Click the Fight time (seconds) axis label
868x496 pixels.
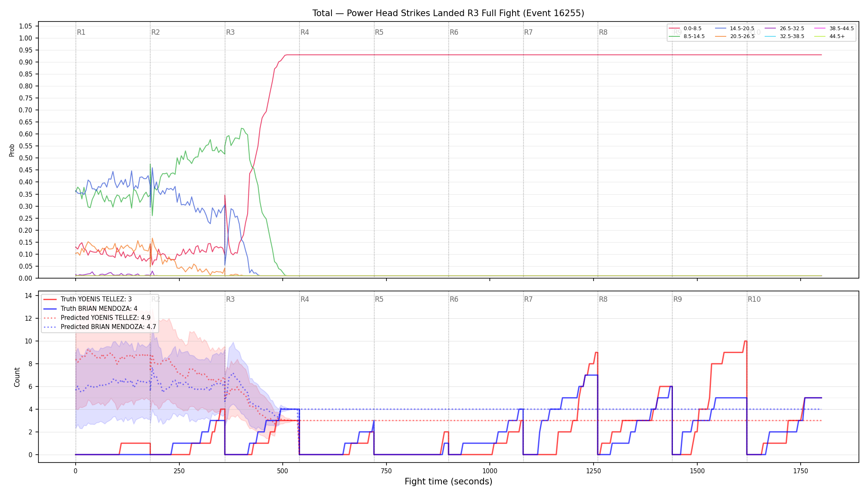tap(448, 482)
